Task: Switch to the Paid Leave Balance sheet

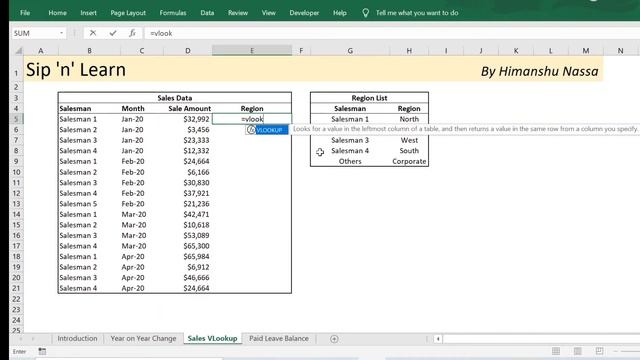Action: (279, 338)
